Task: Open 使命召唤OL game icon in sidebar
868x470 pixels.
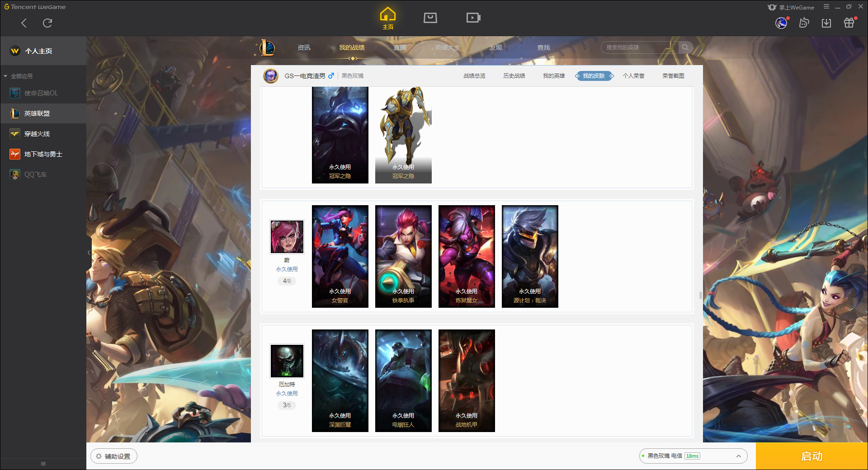Action: click(15, 93)
